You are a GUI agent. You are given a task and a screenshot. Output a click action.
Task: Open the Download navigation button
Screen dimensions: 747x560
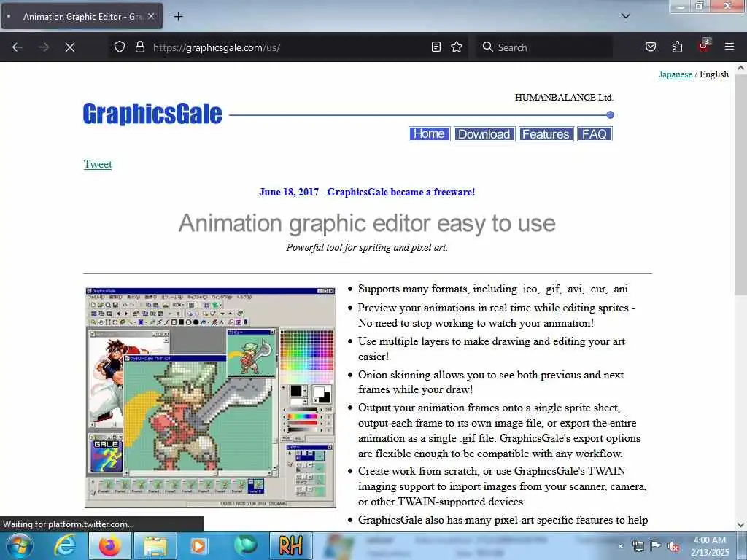click(484, 134)
